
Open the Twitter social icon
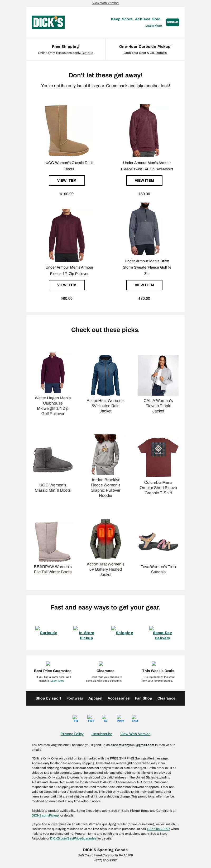pos(90,718)
